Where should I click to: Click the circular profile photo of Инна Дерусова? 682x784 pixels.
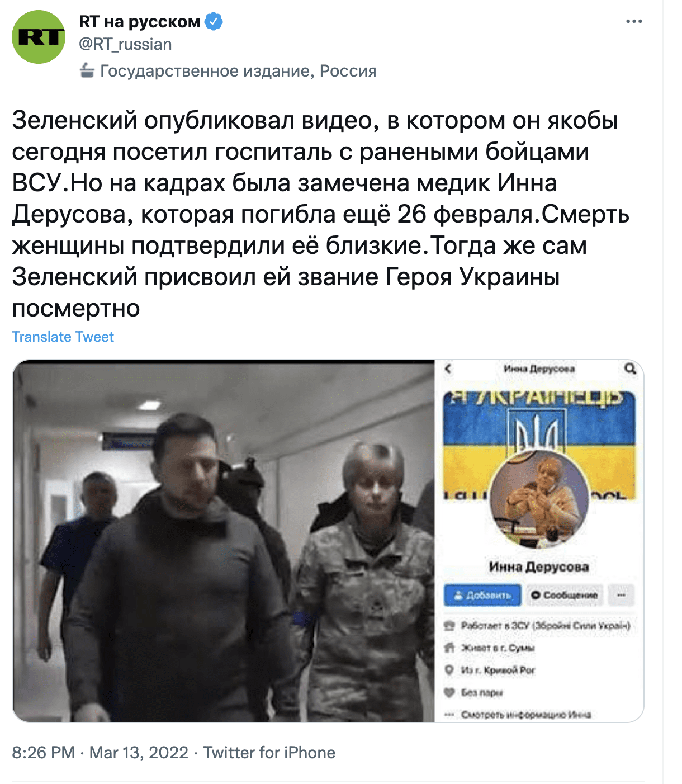[x=539, y=499]
